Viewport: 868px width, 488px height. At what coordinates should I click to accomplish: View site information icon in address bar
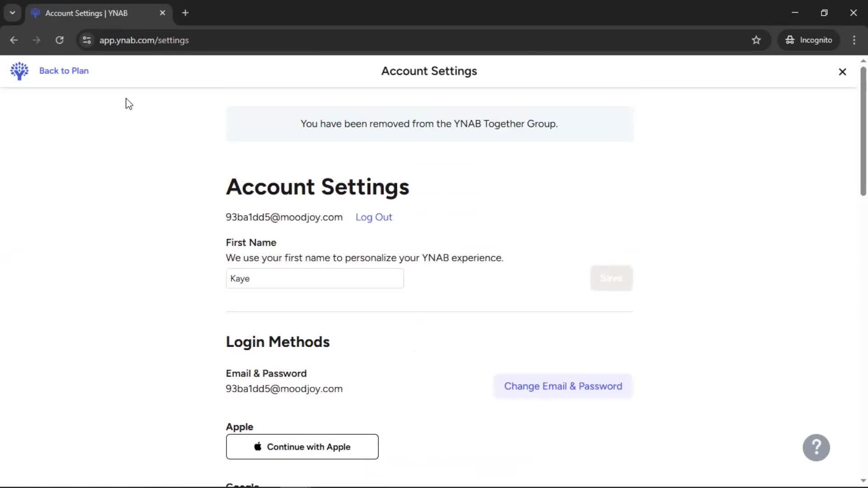pyautogui.click(x=87, y=40)
